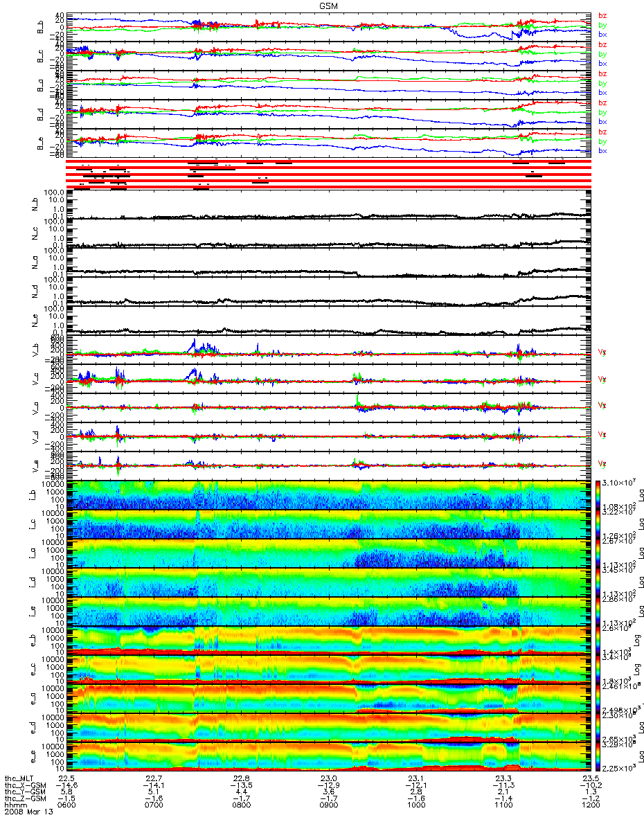
Task: Click the 0900 time tick label
Action: click(328, 806)
